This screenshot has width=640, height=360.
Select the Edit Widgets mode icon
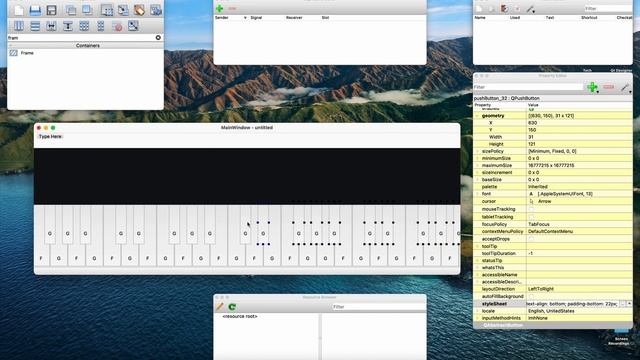107,10
